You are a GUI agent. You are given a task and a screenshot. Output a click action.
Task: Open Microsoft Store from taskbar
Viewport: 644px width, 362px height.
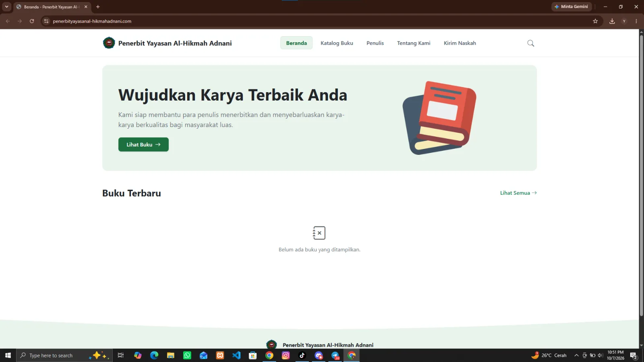pos(253,355)
